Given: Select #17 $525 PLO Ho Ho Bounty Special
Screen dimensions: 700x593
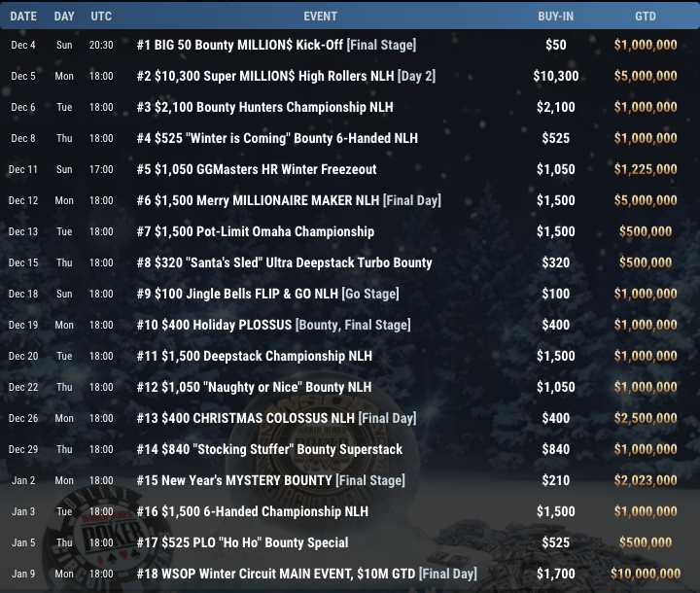Looking at the screenshot, I should point(242,542).
